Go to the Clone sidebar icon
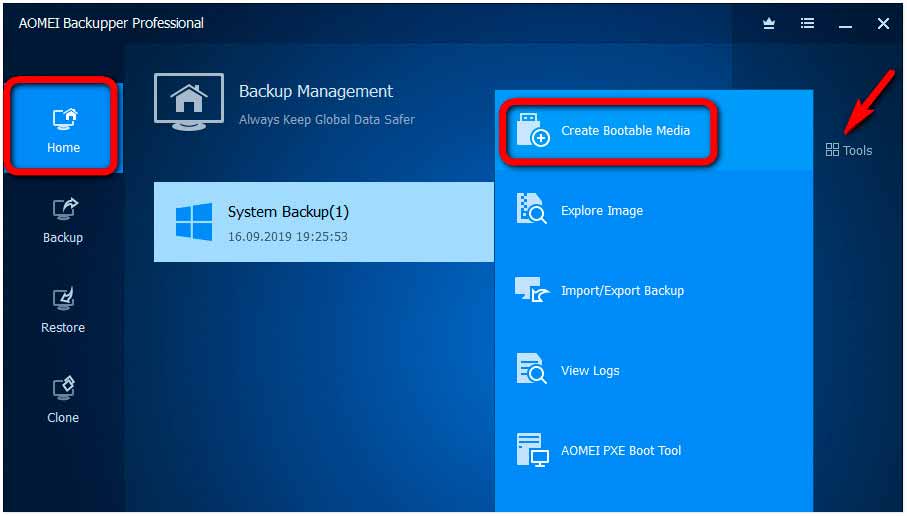Image resolution: width=907 pixels, height=516 pixels. pyautogui.click(x=63, y=389)
